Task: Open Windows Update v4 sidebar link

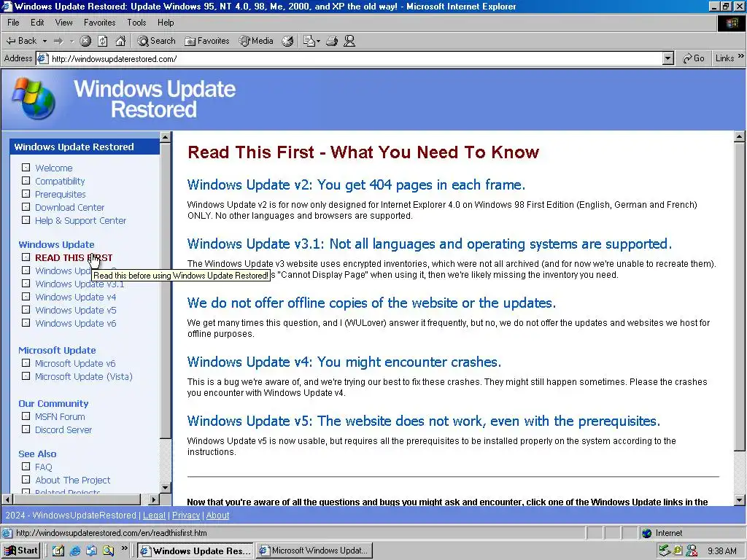Action: (x=76, y=297)
